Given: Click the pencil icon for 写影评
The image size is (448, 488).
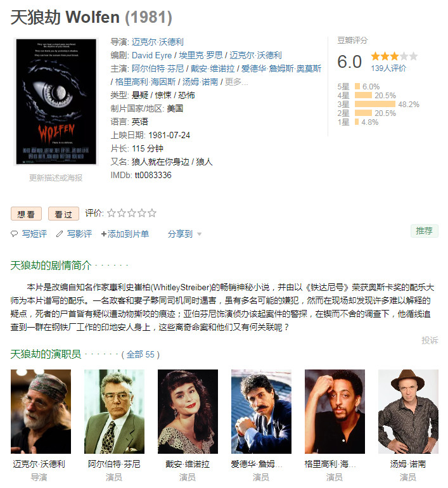Looking at the screenshot, I should pyautogui.click(x=60, y=234).
